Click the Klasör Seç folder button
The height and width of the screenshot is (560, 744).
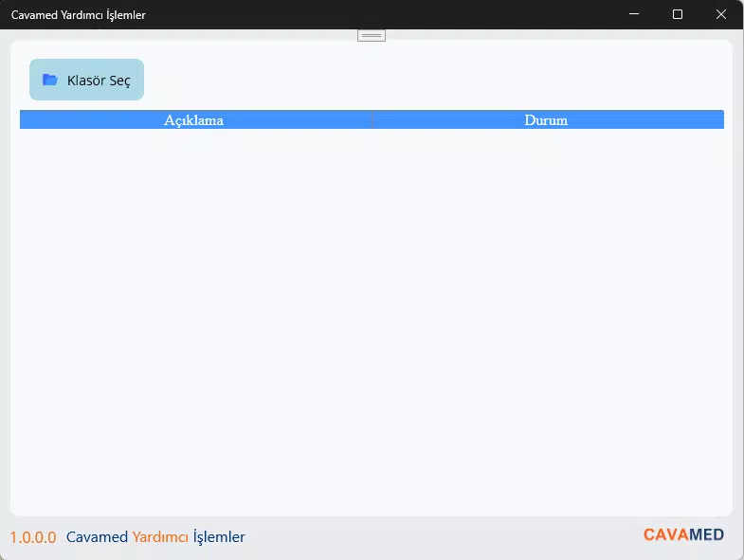point(86,80)
